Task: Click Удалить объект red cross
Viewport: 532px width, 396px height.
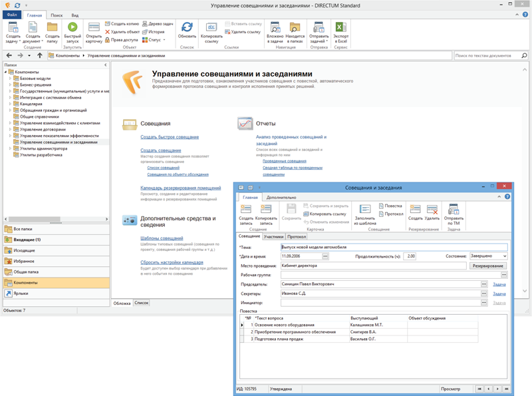Action: tap(122, 32)
